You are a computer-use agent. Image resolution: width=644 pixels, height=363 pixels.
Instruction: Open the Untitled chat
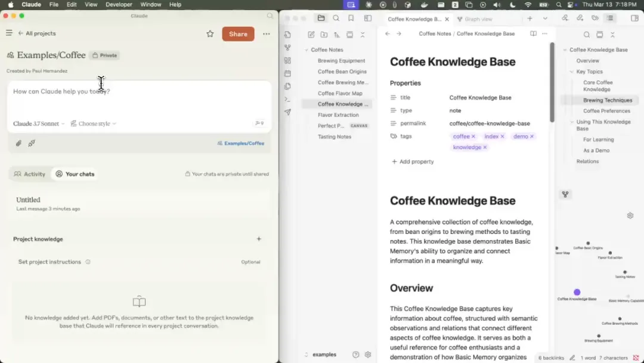pyautogui.click(x=139, y=204)
